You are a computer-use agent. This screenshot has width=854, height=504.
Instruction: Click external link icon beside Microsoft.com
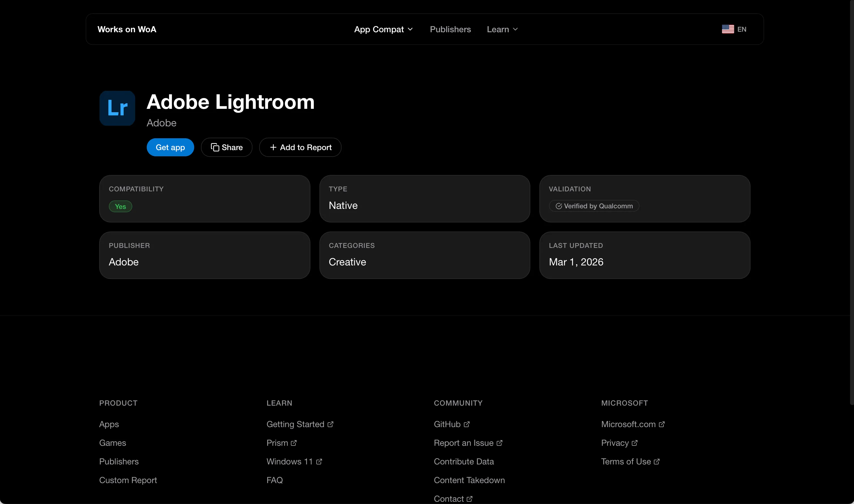pos(661,425)
